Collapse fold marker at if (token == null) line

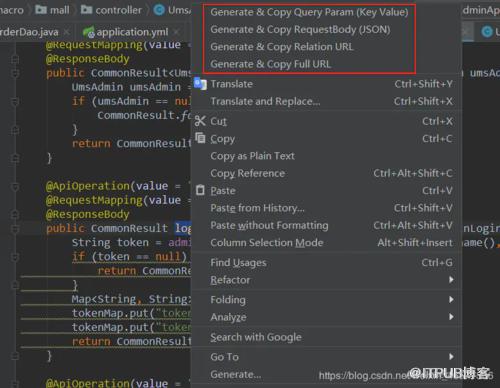pyautogui.click(x=15, y=257)
